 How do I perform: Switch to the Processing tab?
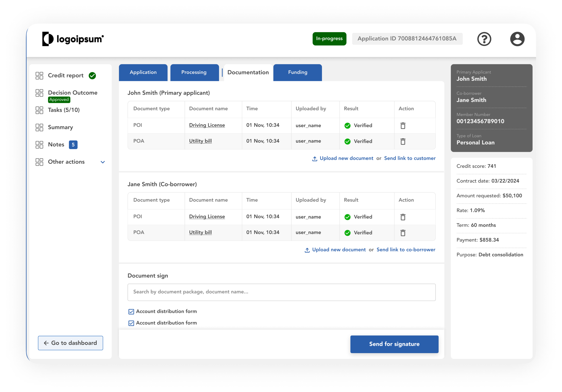[194, 73]
